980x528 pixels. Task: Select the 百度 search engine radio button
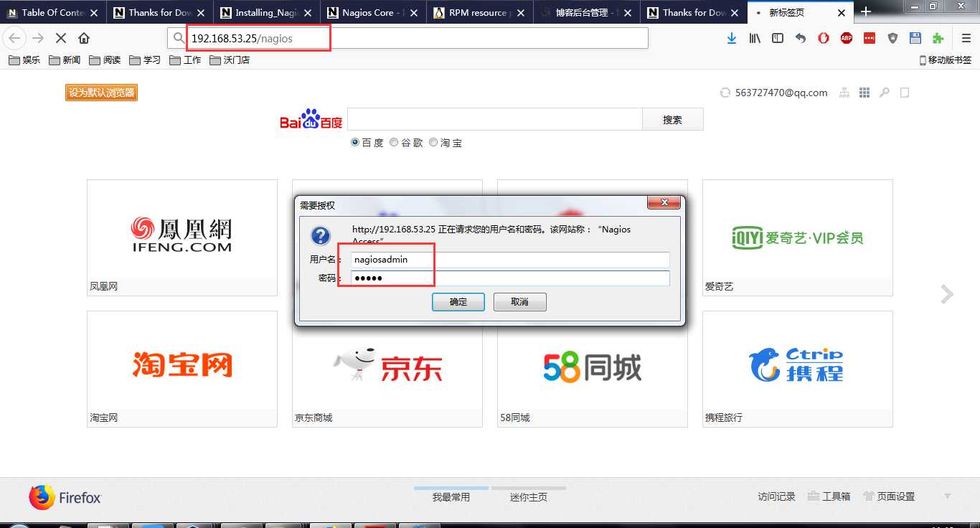click(x=354, y=142)
